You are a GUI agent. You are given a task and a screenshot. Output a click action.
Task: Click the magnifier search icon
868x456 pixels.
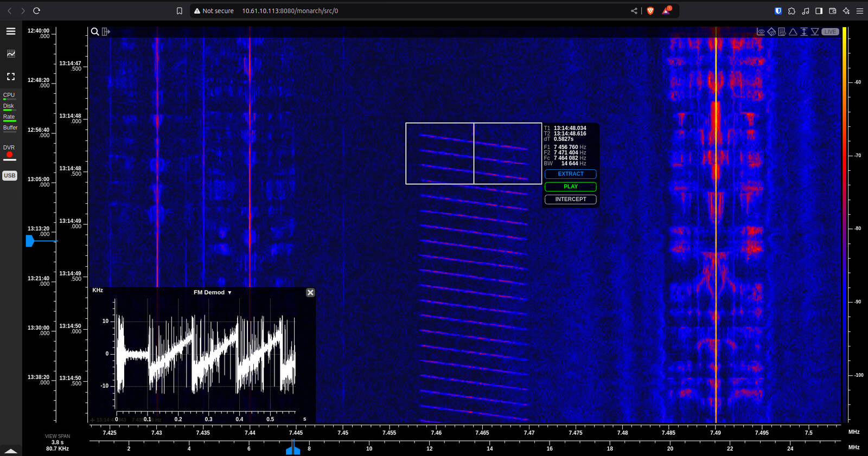[95, 32]
